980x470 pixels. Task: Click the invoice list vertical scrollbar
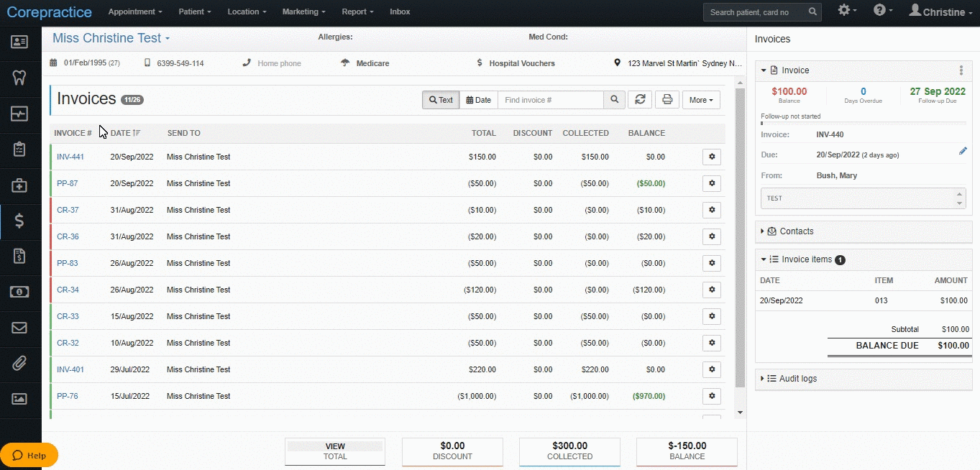(741, 237)
